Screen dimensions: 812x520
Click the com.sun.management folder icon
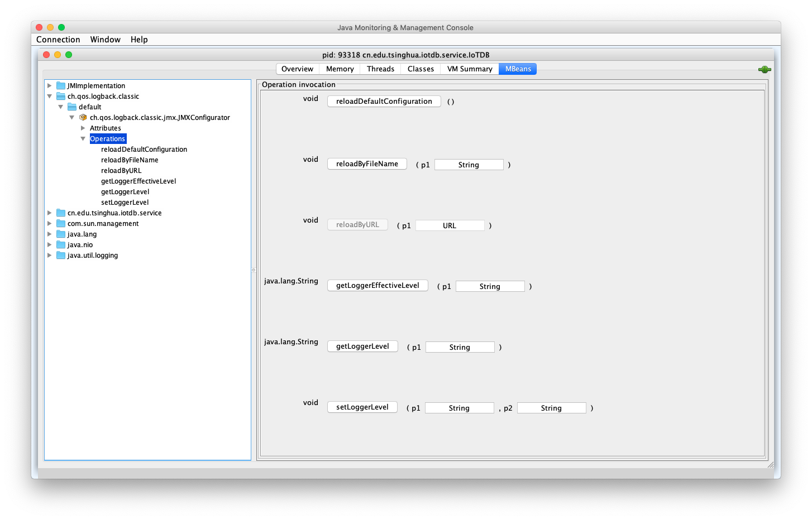62,223
